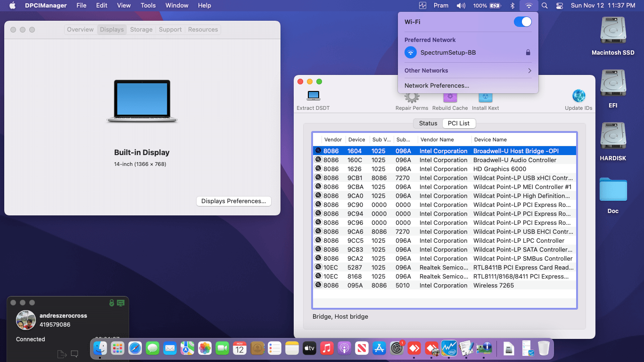644x362 pixels.
Task: Open the Apple menu
Action: (x=13, y=6)
